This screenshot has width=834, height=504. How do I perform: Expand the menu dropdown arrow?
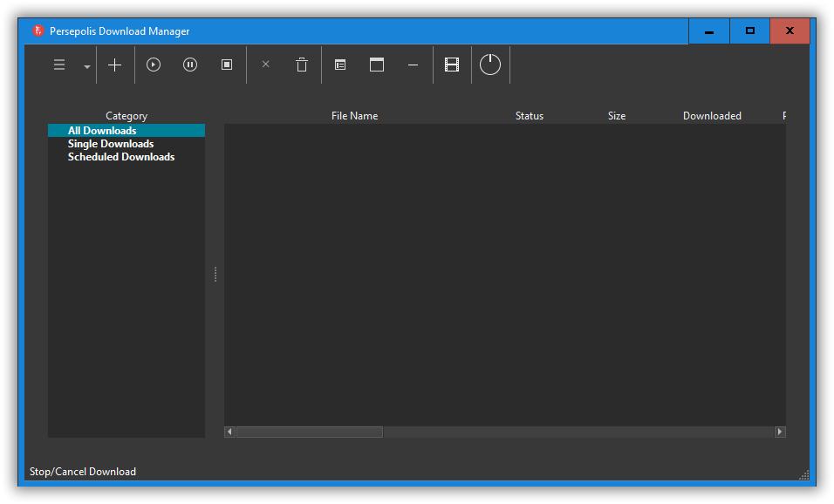pyautogui.click(x=86, y=66)
